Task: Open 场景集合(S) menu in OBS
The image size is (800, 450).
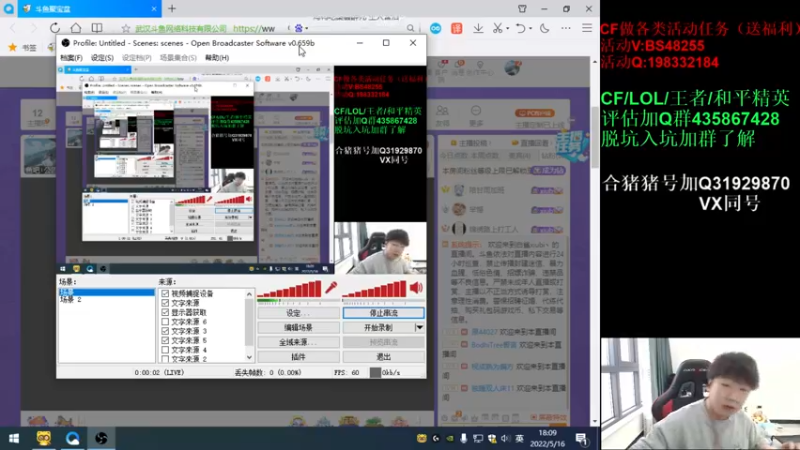Action: (178, 58)
